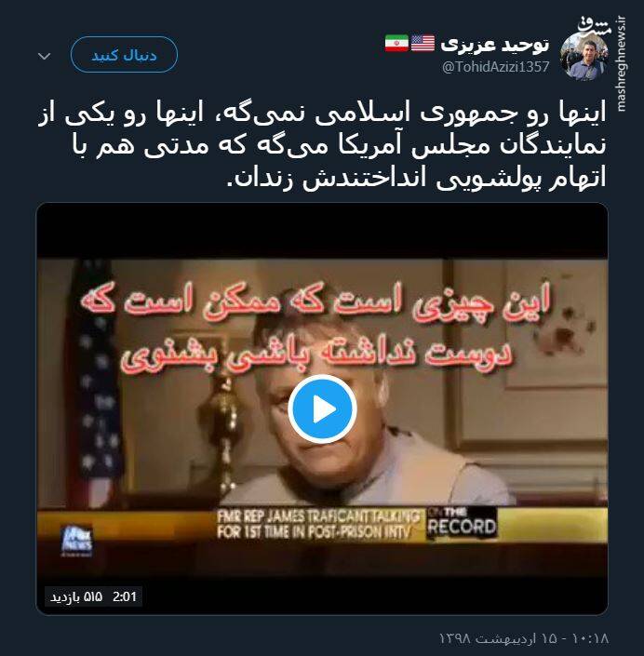The image size is (644, 656).
Task: Click the American flag shown in video
Action: [x=94, y=377]
